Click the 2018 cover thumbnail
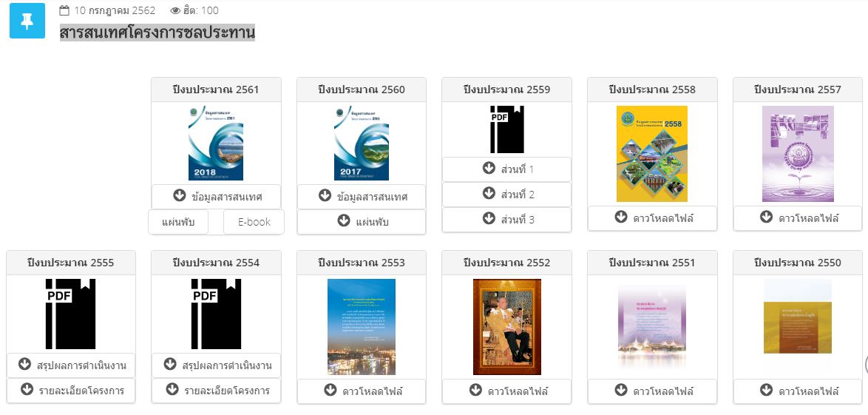Screen dimensions: 868x415 click(216, 144)
